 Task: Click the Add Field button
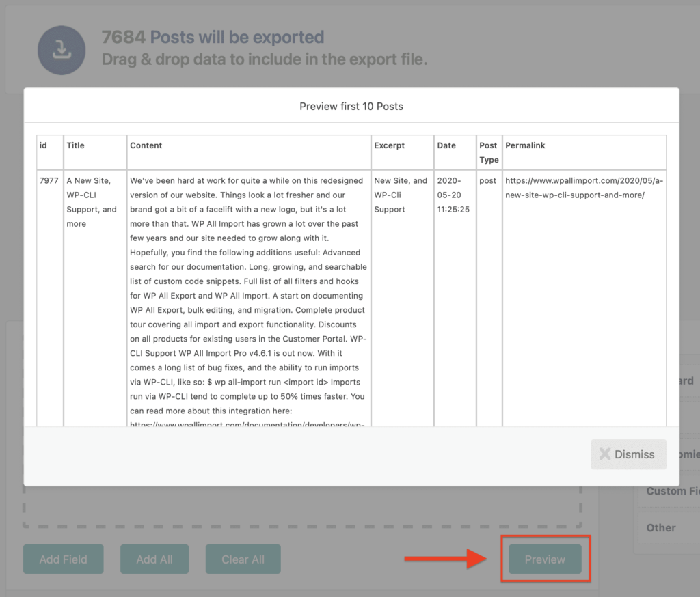coord(63,559)
